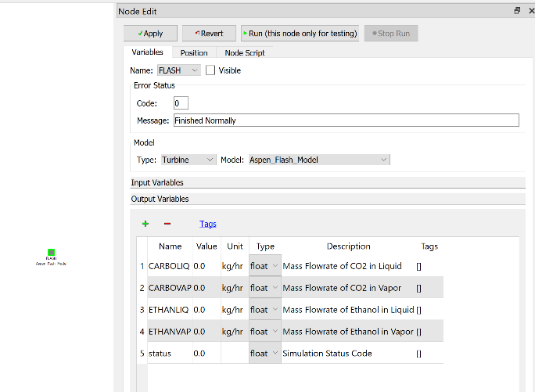Switch to the Position tab

194,53
